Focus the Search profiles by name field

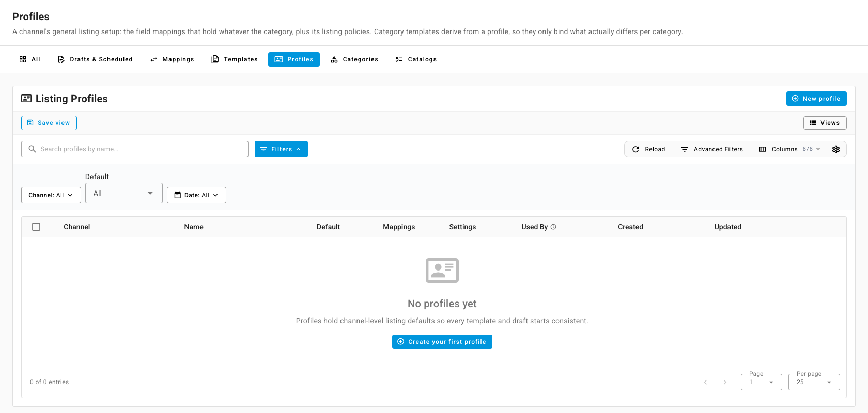pyautogui.click(x=135, y=149)
